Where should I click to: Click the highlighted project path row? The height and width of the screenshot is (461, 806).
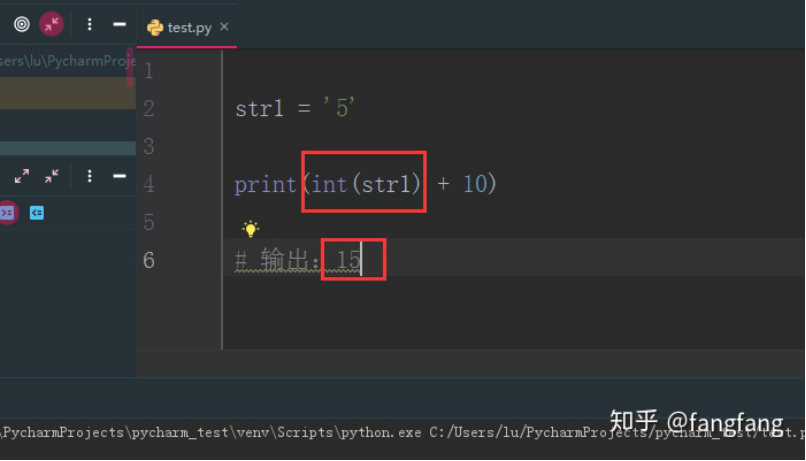pyautogui.click(x=67, y=94)
